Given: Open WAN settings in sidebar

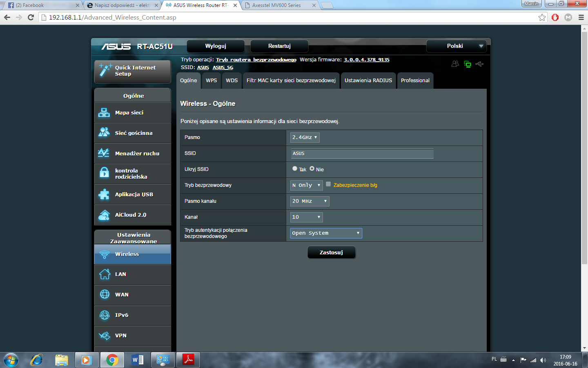Looking at the screenshot, I should (133, 295).
